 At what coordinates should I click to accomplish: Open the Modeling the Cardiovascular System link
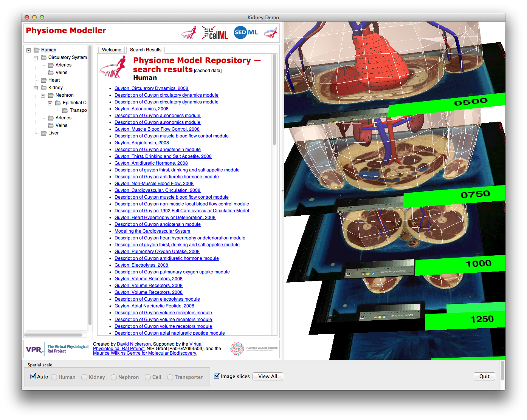pos(152,231)
